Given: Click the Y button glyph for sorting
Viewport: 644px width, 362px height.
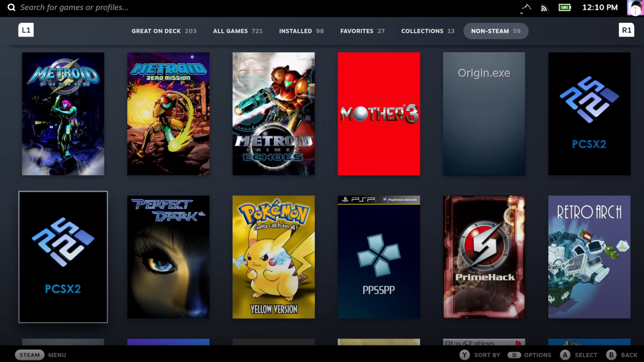Looking at the screenshot, I should point(464,355).
